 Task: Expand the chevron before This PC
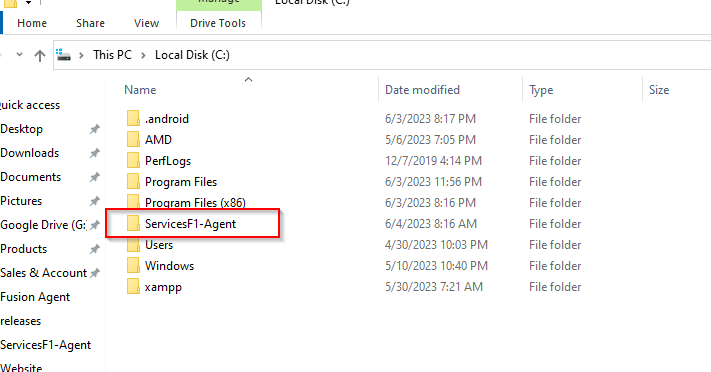click(x=82, y=55)
